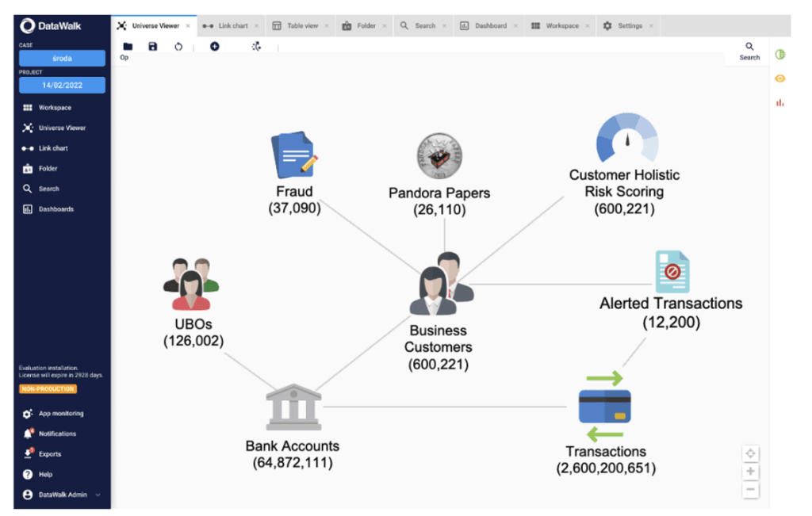Open the PROJECT selector labeled 14/02/2022
The image size is (812, 516).
point(62,85)
